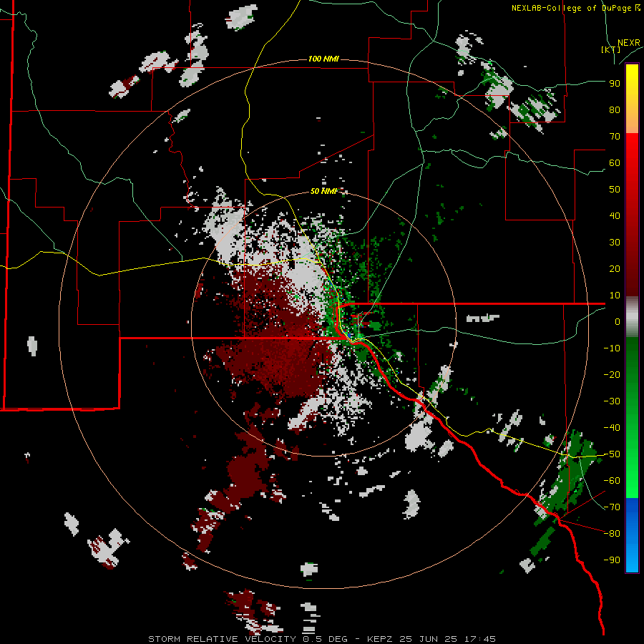Click the 10 value on the velocity scale
644x644 pixels.
615,296
